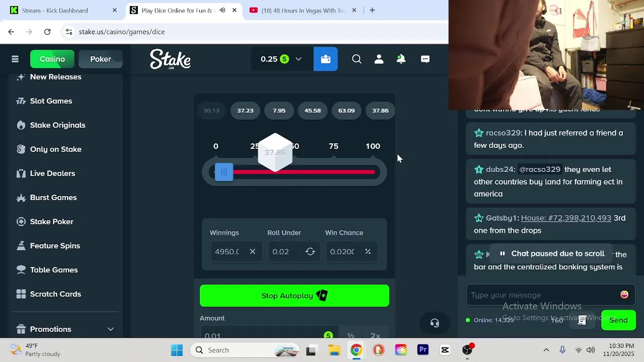Viewport: 644px width, 362px height.
Task: Go back in browser history
Action: coord(11,32)
